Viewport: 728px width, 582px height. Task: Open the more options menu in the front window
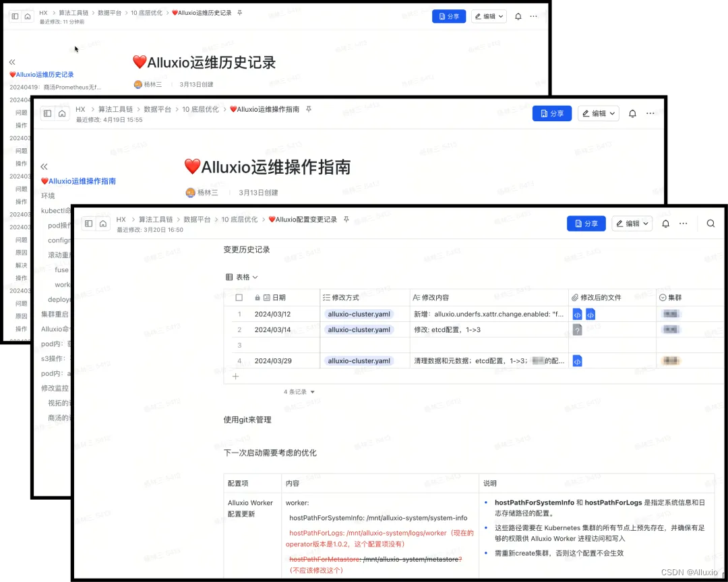[x=683, y=224]
